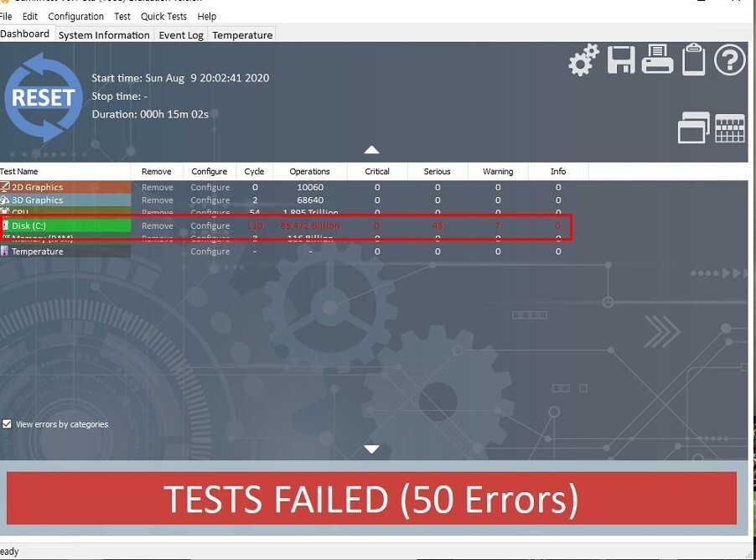Open the Help menu
Screen dimensions: 756x560
pyautogui.click(x=207, y=17)
